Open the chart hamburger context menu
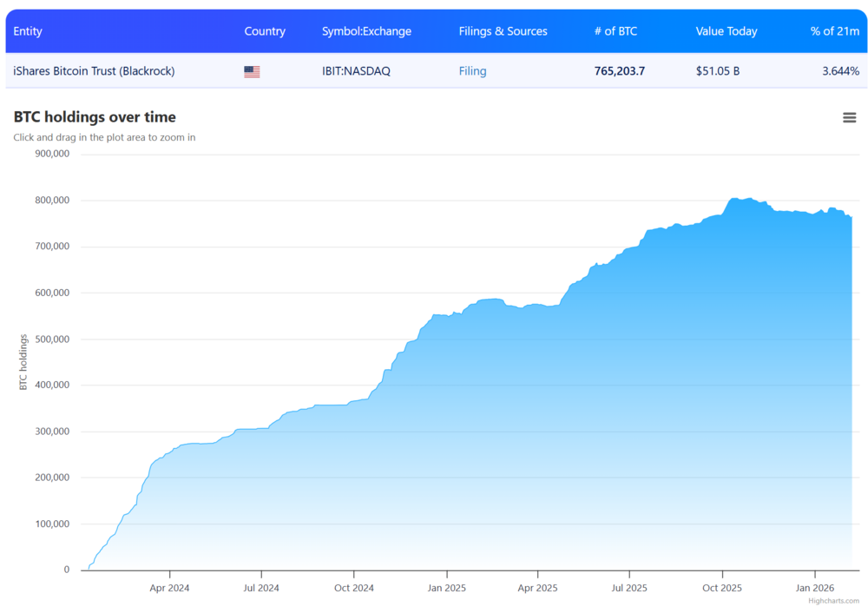The width and height of the screenshot is (868, 613). pos(849,117)
